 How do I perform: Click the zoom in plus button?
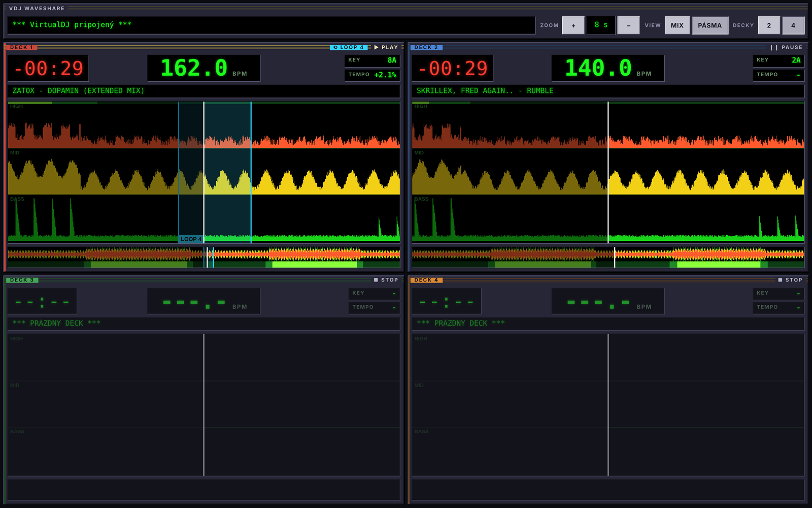pyautogui.click(x=573, y=25)
